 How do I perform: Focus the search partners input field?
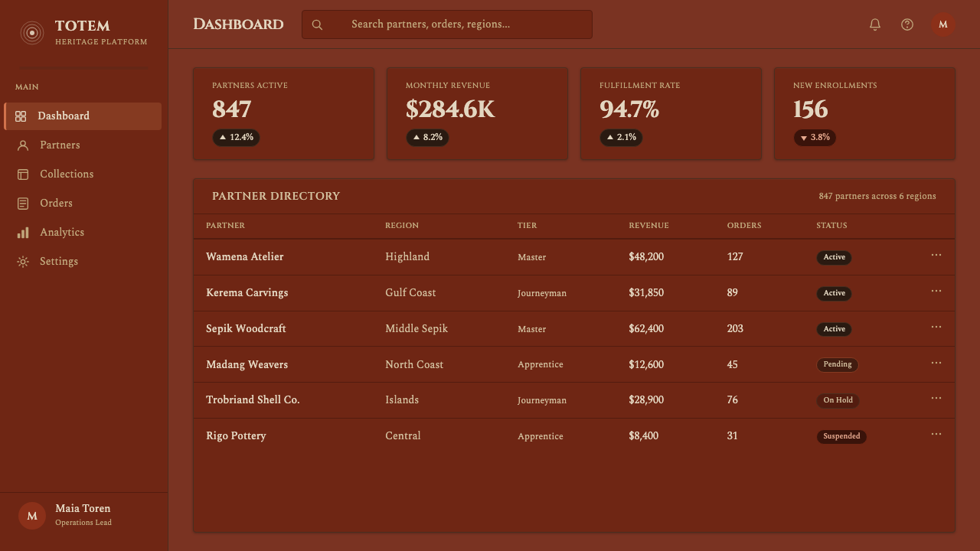pos(447,24)
